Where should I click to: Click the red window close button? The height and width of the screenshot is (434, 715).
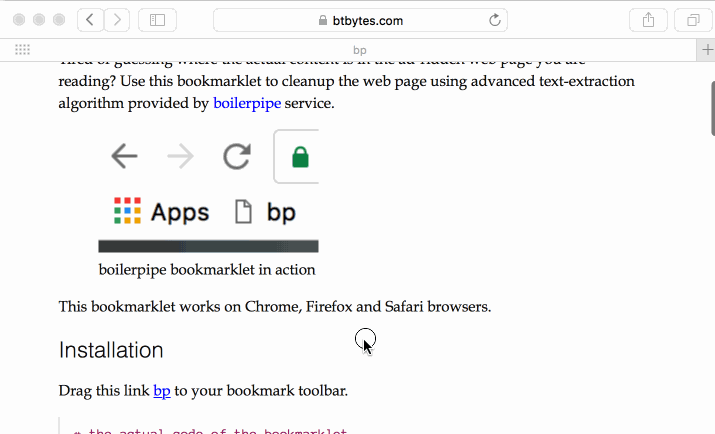[x=19, y=20]
